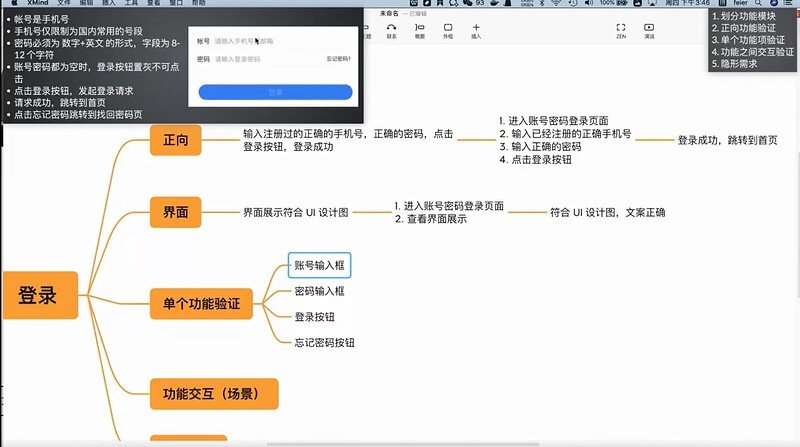
Task: Open the XMind application menu
Action: click(39, 4)
